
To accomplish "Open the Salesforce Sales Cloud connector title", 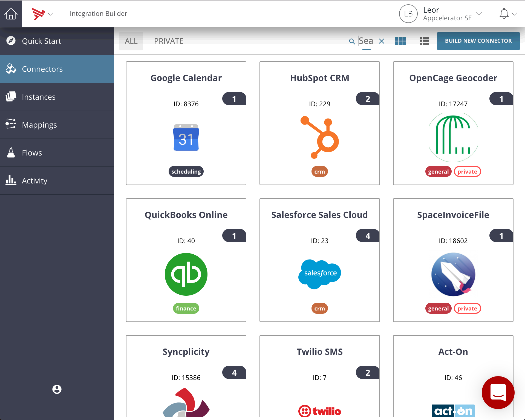I will pyautogui.click(x=319, y=215).
